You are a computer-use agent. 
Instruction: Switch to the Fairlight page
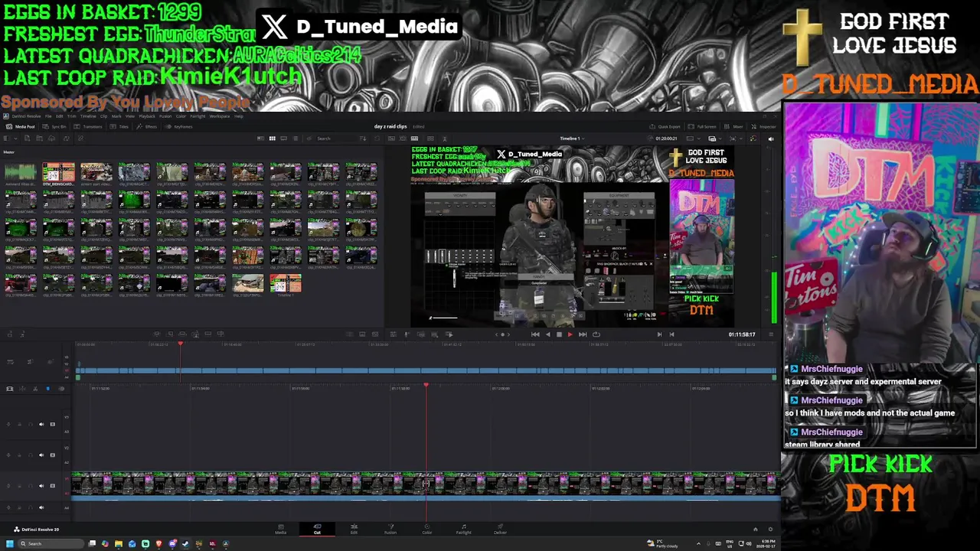point(464,530)
